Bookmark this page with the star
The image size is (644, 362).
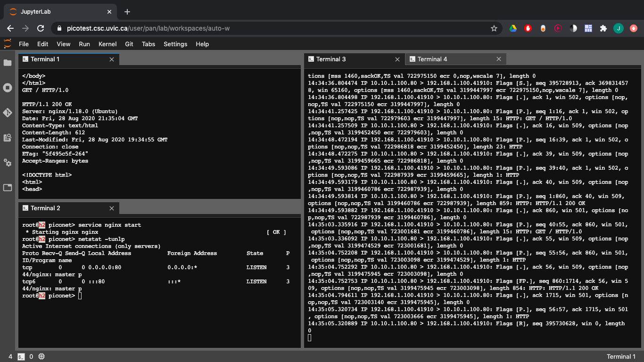click(x=494, y=28)
